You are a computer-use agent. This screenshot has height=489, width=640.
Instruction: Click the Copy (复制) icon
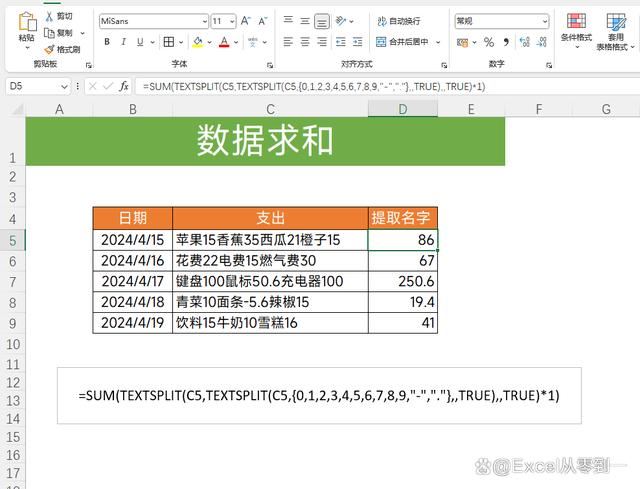point(49,33)
